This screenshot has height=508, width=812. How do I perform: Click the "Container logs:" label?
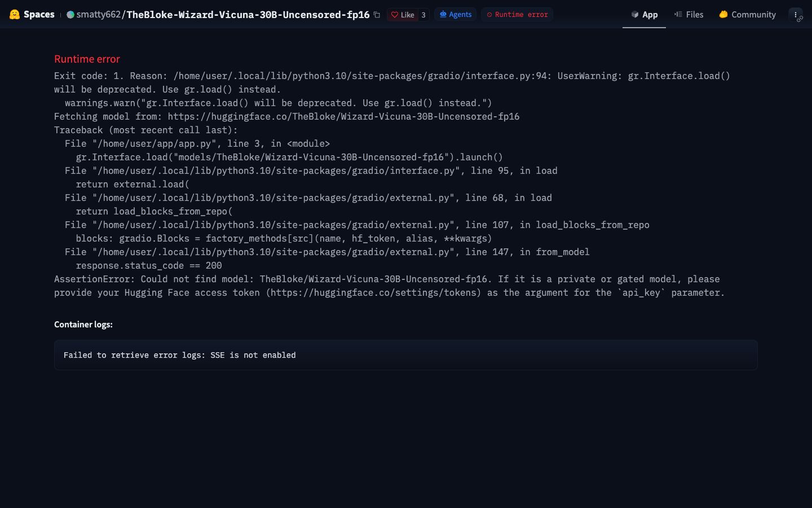click(x=83, y=325)
